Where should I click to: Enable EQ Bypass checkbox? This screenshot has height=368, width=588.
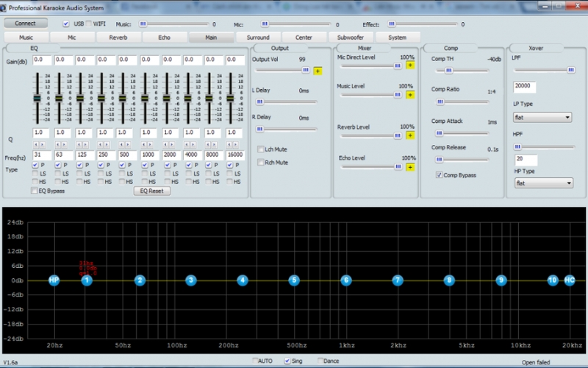coord(35,191)
